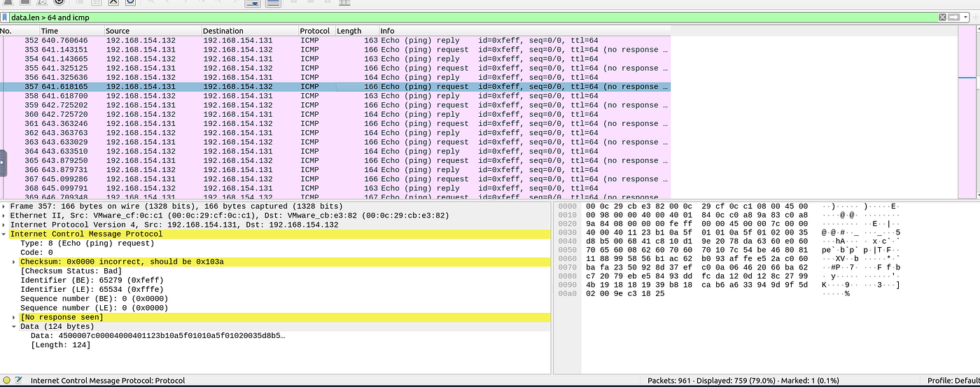Select packet 360 echo reply row

[x=335, y=114]
